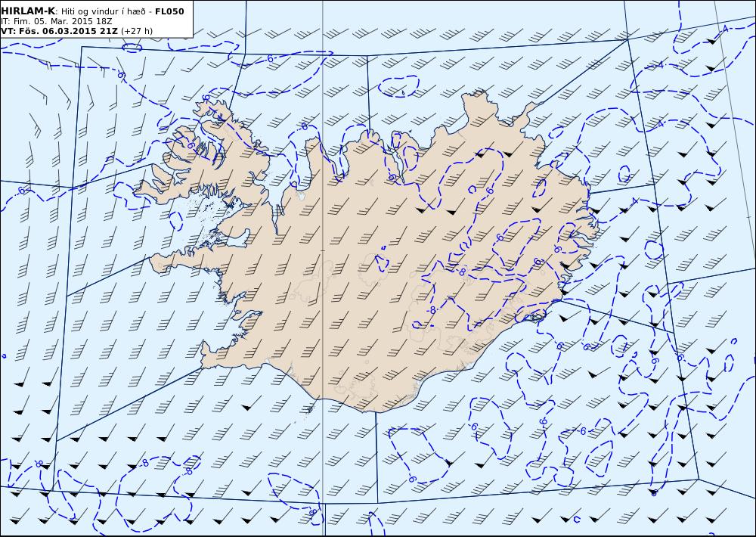This screenshot has height=537, width=756.
Task: Click the '(+27 h)' forecast offset text
Action: (x=136, y=31)
